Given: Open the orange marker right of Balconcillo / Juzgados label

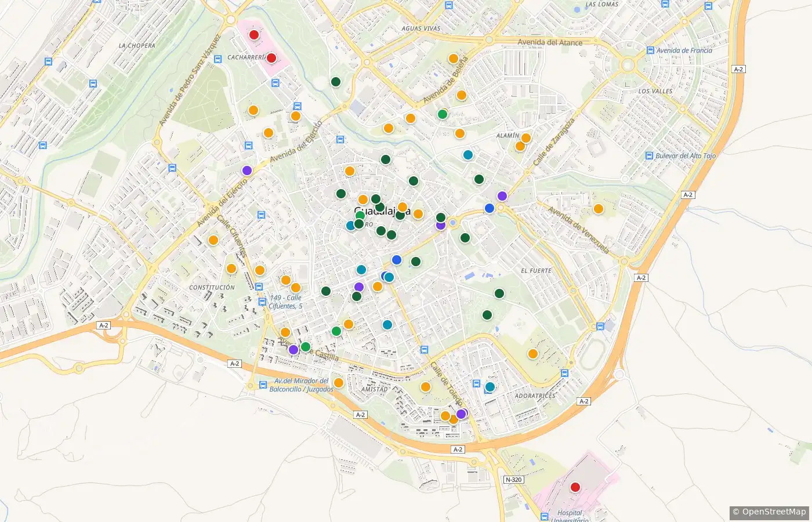Looking at the screenshot, I should point(338,383).
